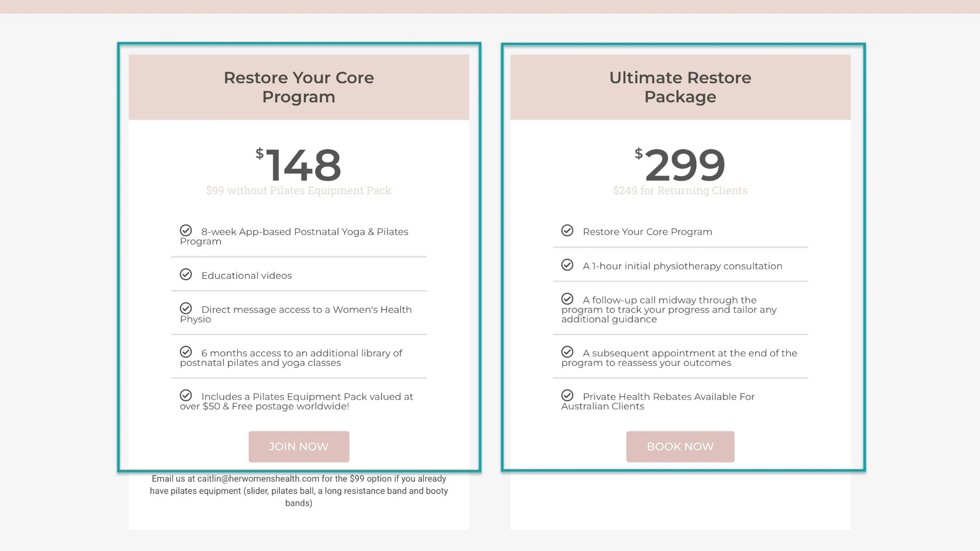Click checkmark beside Pilates Equipment Pack item
The width and height of the screenshot is (980, 551).
[186, 396]
